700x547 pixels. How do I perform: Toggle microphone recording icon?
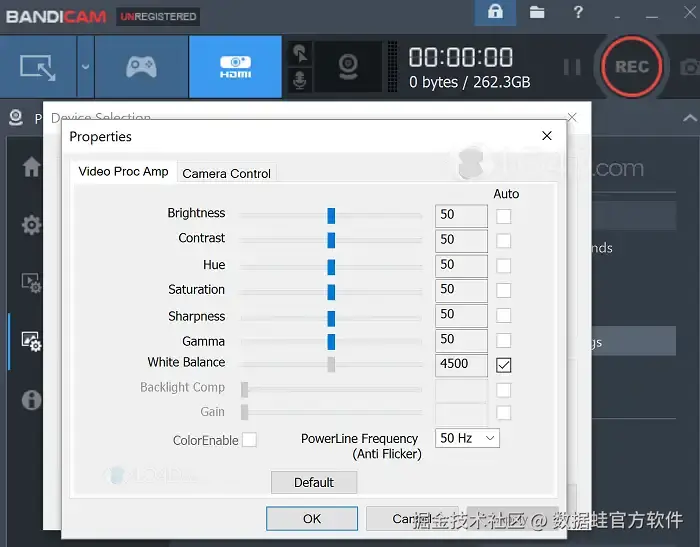tap(300, 80)
